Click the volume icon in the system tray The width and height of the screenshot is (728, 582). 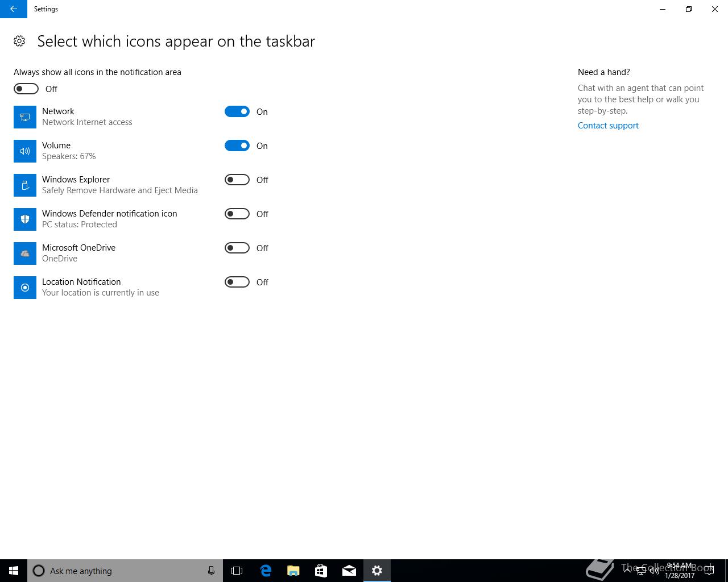coord(654,571)
